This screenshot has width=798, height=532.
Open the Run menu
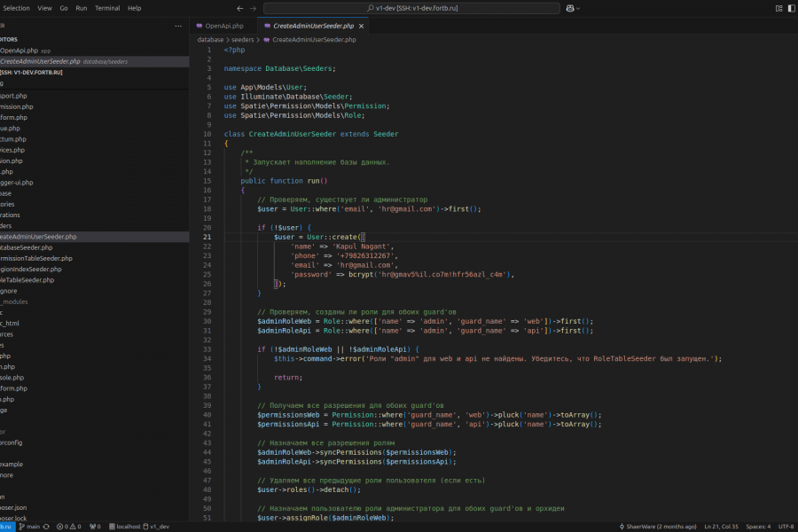point(82,8)
